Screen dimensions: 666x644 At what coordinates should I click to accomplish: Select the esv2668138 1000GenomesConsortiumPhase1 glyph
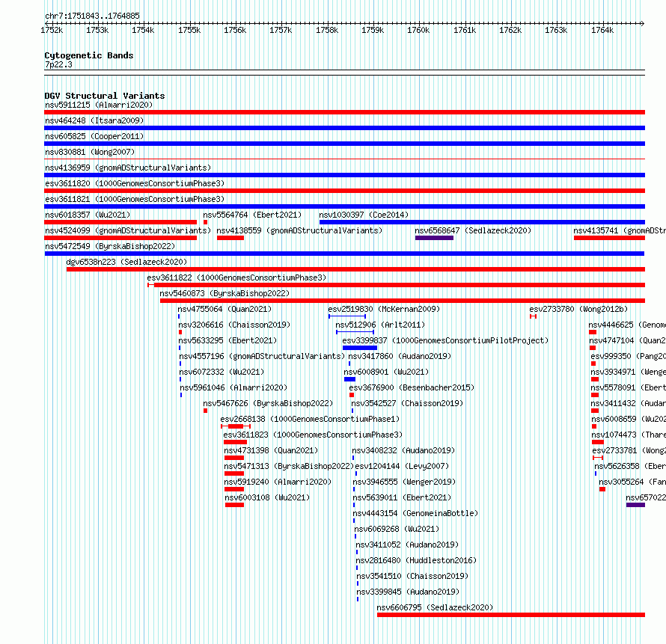236,426
